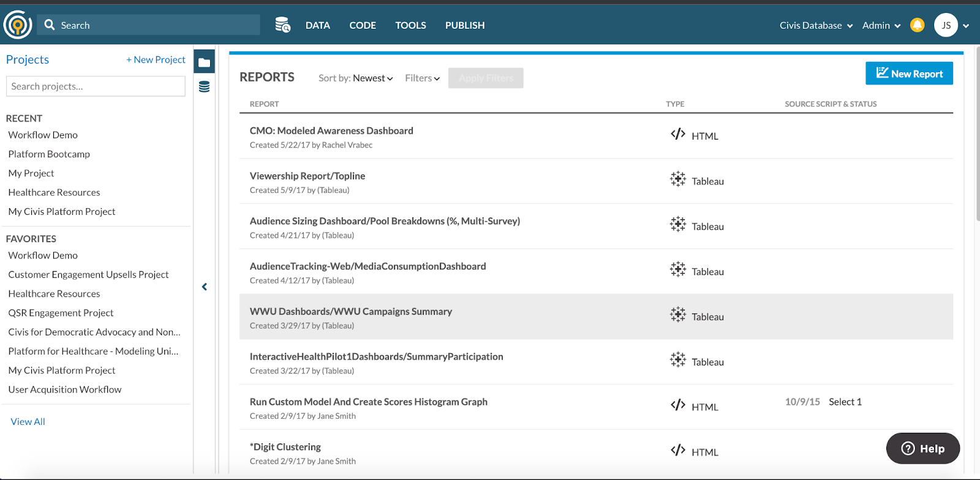The image size is (980, 480).
Task: Click the Help button
Action: click(922, 449)
